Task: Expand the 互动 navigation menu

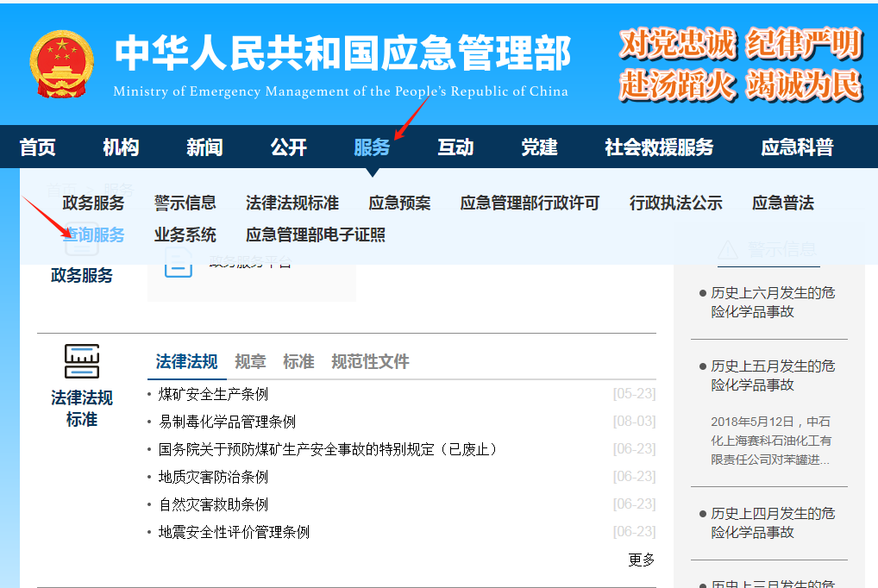Action: [455, 147]
